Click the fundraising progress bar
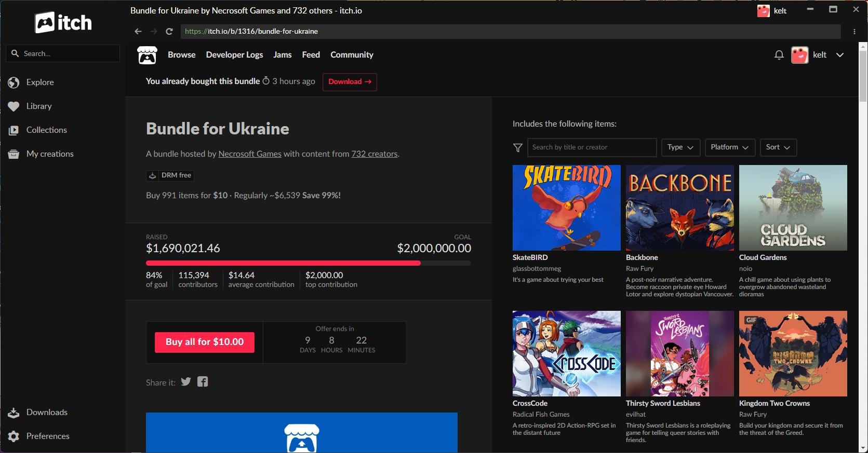Viewport: 868px width, 453px height. (x=309, y=263)
